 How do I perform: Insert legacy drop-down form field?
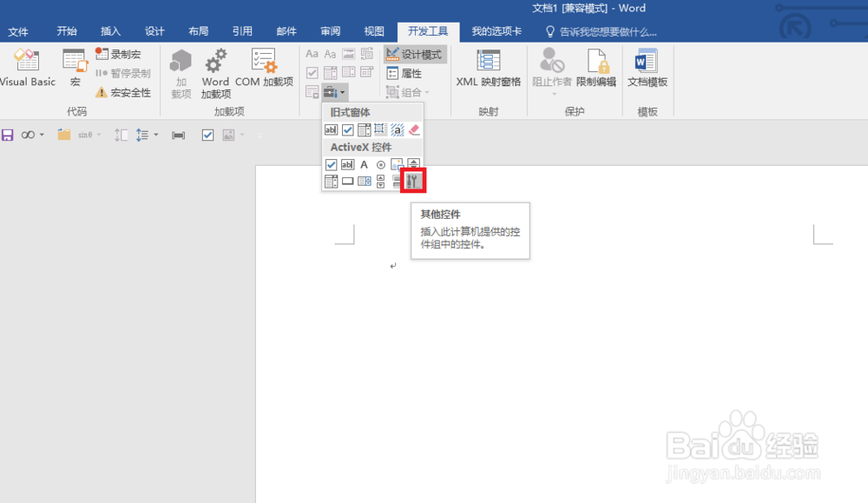point(365,129)
